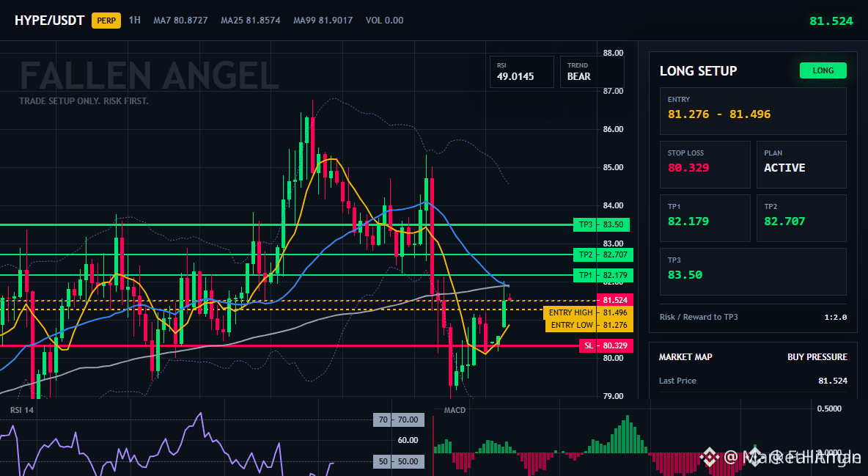Select the ENTRY 81.276 - 81.496 card

(x=753, y=111)
